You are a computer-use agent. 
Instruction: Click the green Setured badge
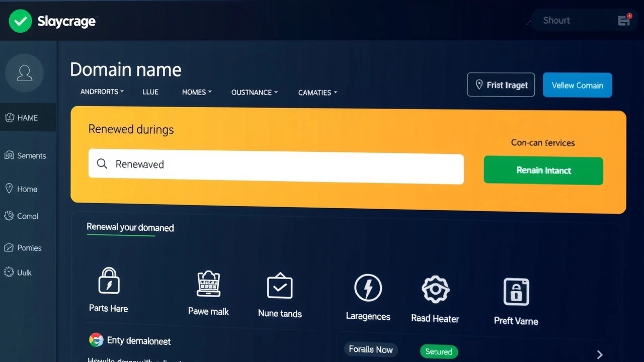coord(438,351)
